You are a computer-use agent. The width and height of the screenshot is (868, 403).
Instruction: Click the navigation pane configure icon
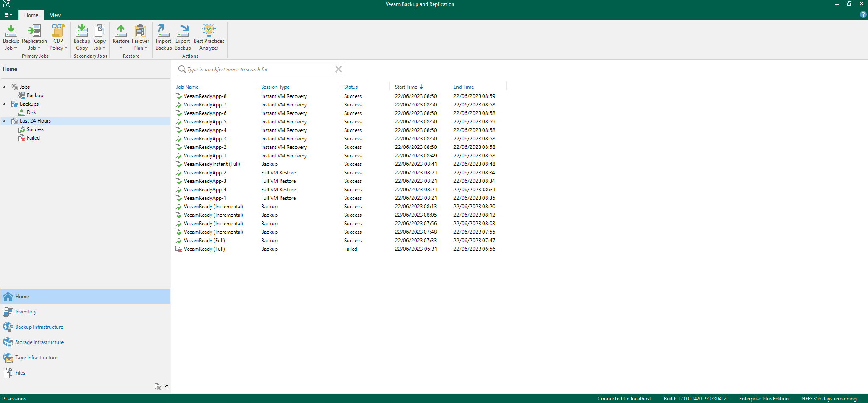(158, 387)
